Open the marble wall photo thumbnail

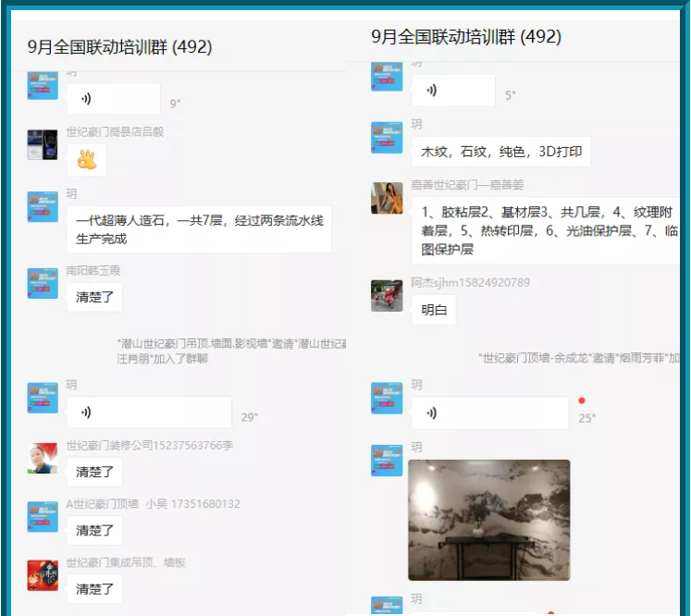click(488, 520)
